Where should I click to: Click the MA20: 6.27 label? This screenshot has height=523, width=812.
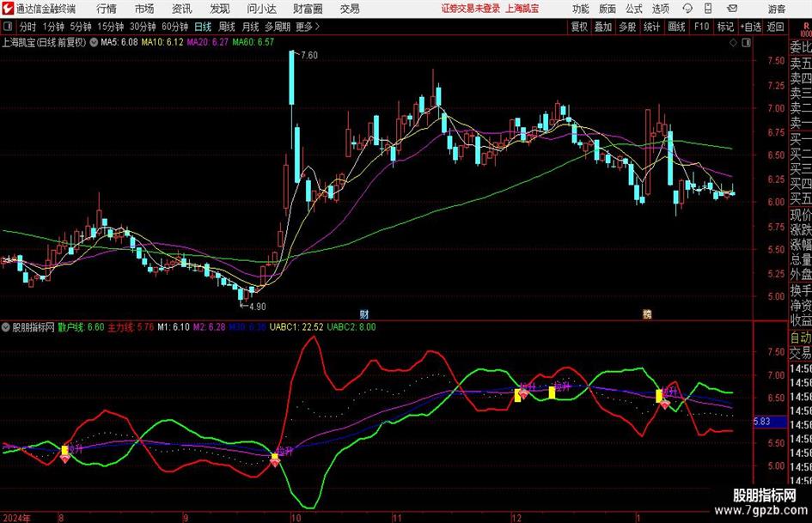click(x=208, y=42)
